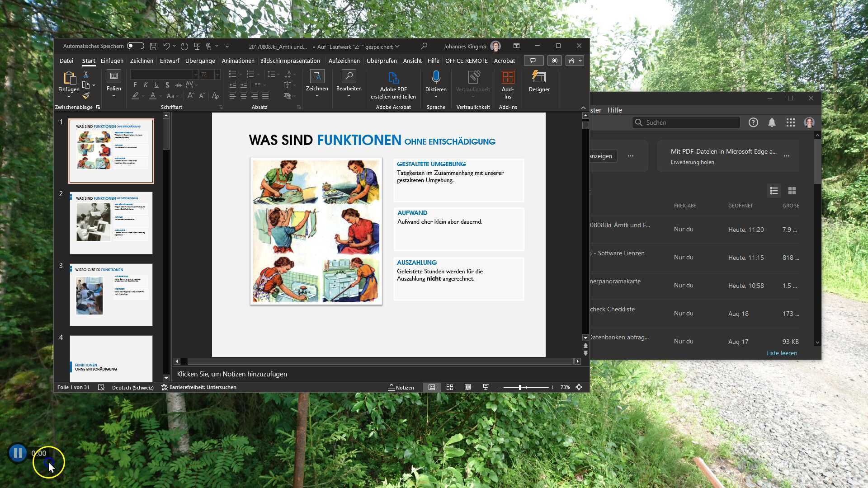Select slide 3 thumbnail in slide pane

(111, 295)
